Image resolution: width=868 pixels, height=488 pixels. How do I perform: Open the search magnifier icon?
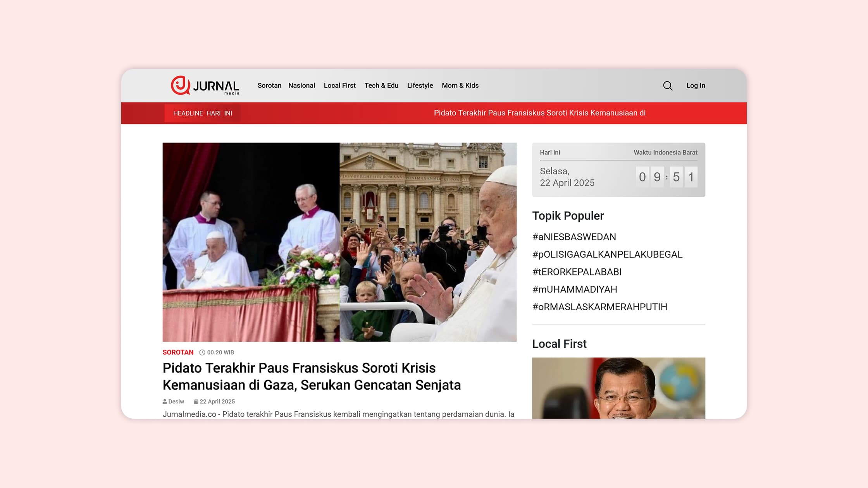coord(668,86)
